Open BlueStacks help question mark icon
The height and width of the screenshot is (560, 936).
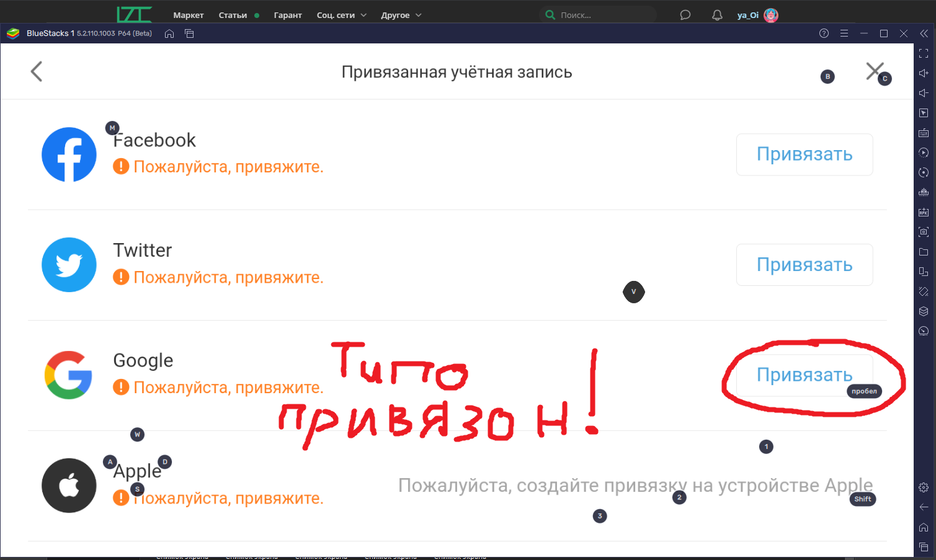(x=824, y=33)
